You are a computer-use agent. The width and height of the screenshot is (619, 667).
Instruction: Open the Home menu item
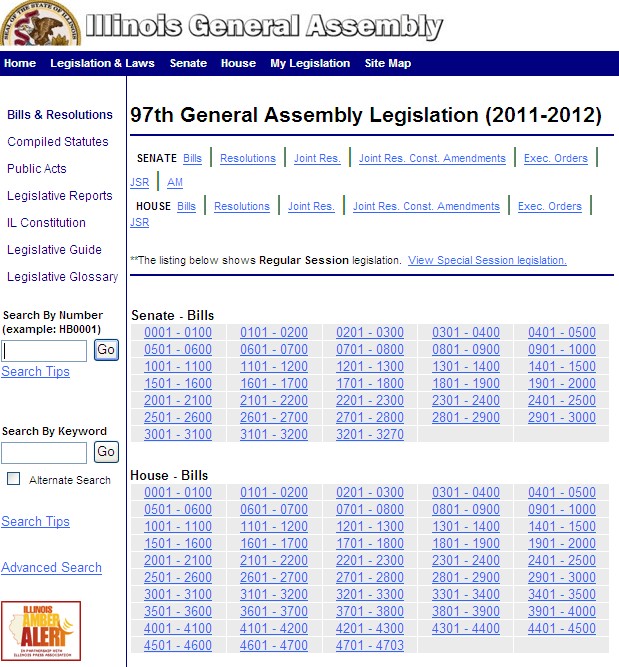coord(20,63)
